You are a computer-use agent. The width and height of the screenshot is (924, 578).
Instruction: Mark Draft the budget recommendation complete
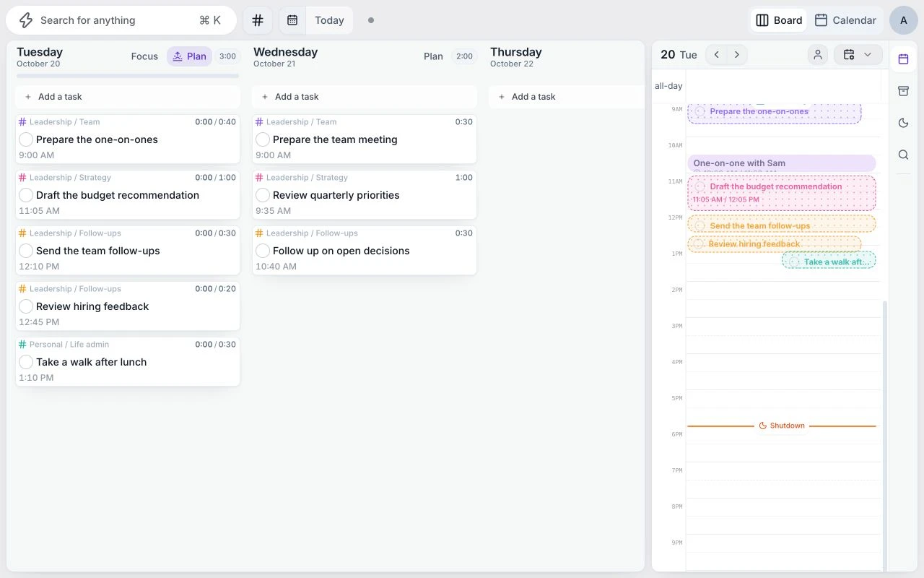pyautogui.click(x=26, y=195)
